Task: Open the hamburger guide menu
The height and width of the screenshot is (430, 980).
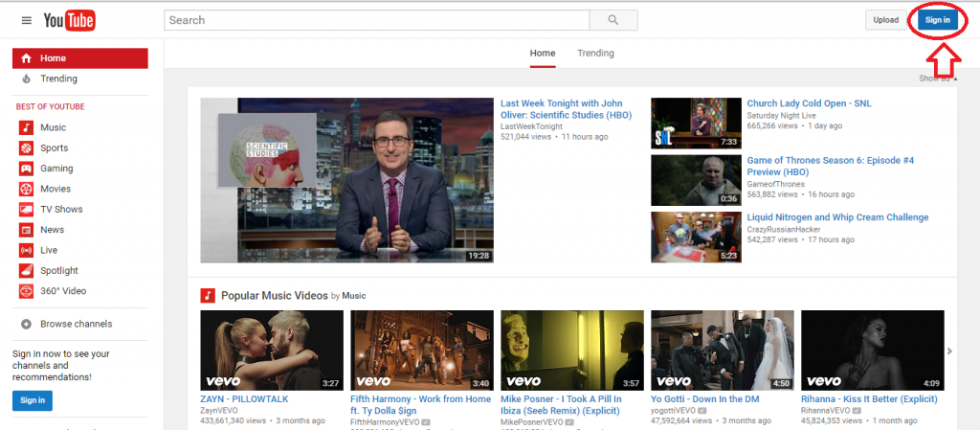Action: (26, 20)
